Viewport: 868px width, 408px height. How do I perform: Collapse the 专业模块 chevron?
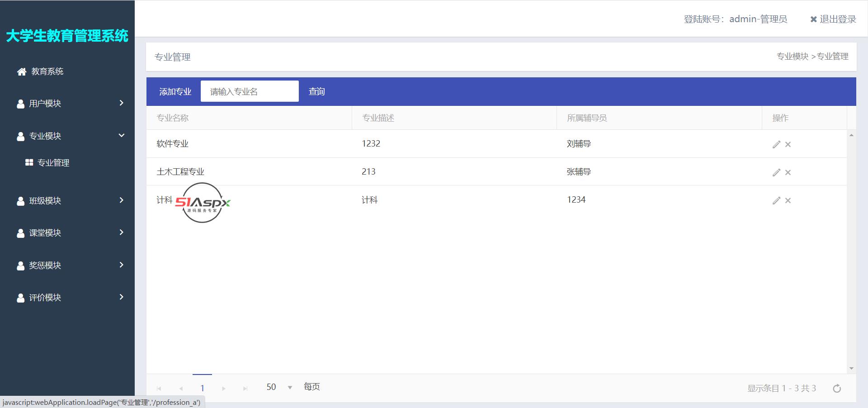121,135
